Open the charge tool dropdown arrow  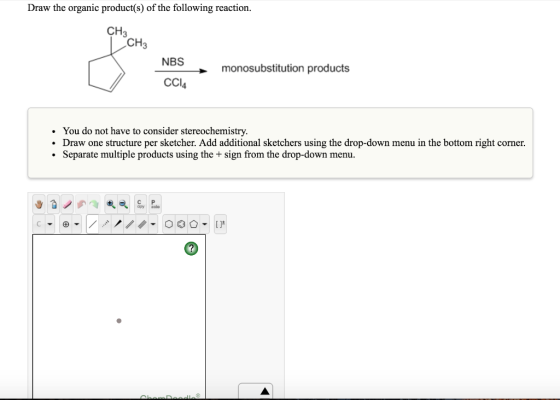[x=77, y=224]
